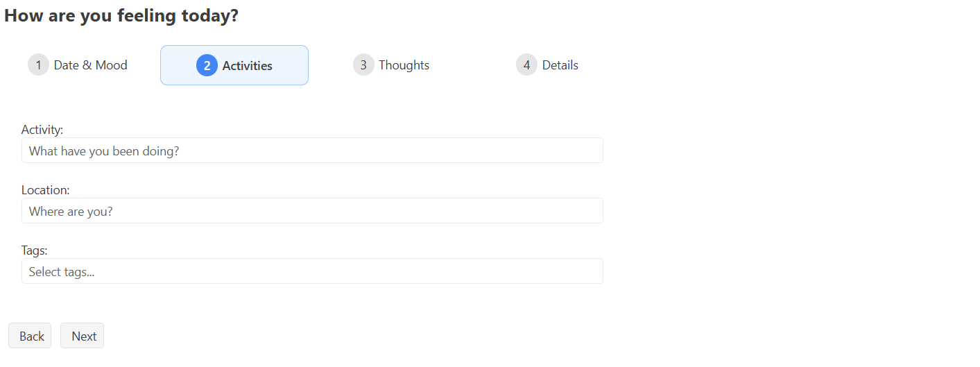This screenshot has width=980, height=367.
Task: Click the step 4 number circle
Action: (x=526, y=65)
